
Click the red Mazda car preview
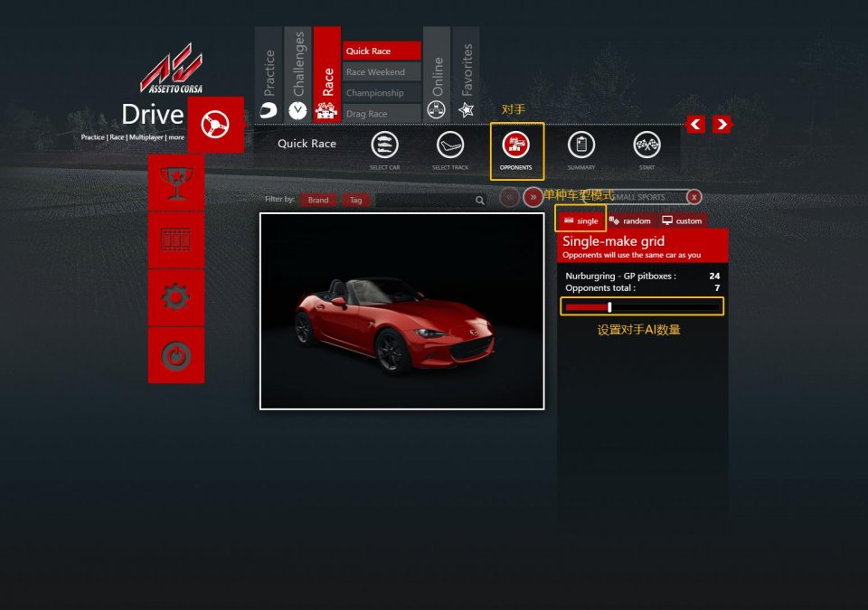pyautogui.click(x=401, y=312)
